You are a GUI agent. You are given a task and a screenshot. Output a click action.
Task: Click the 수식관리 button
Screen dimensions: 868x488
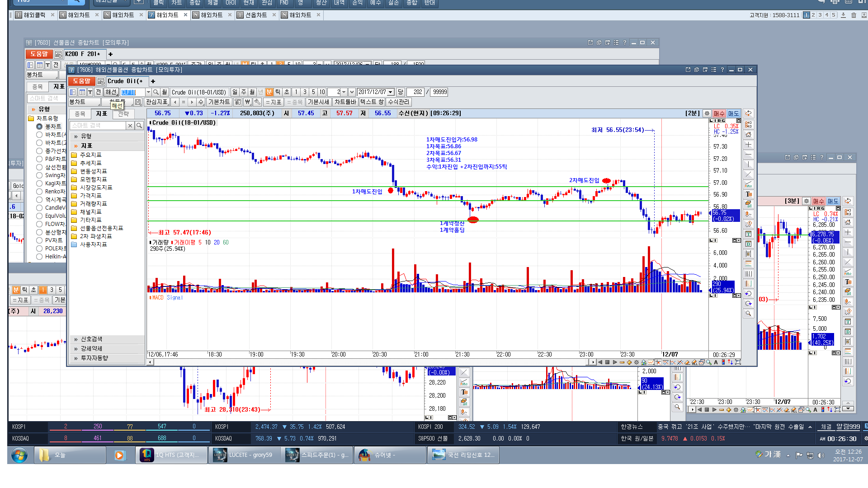(x=398, y=102)
